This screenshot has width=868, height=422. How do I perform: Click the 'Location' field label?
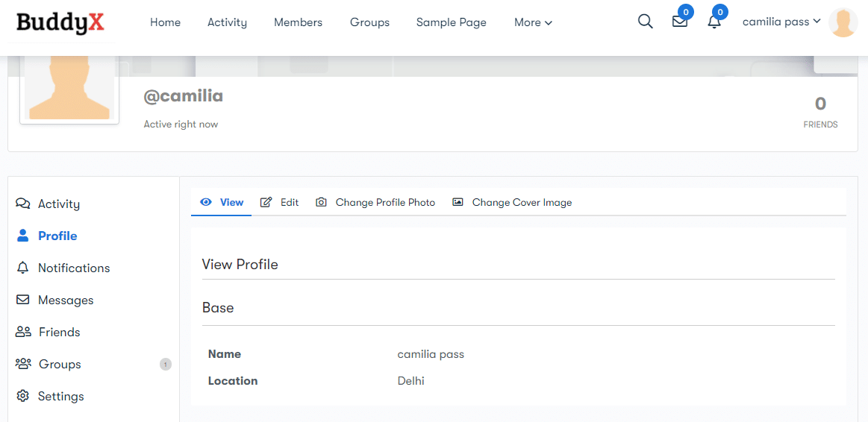233,380
